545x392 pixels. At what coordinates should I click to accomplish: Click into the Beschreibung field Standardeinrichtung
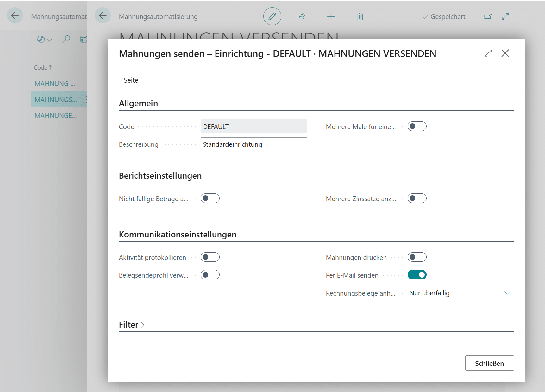click(x=253, y=144)
